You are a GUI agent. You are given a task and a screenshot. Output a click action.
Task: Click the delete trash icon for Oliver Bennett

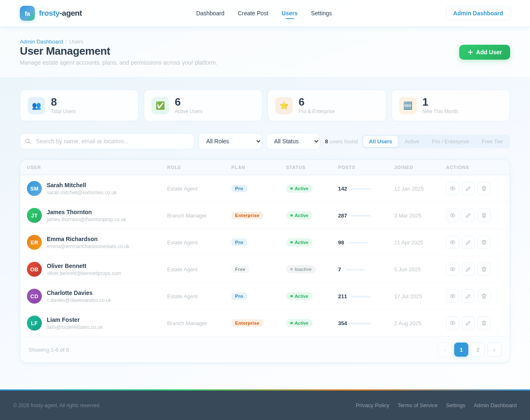point(484,269)
